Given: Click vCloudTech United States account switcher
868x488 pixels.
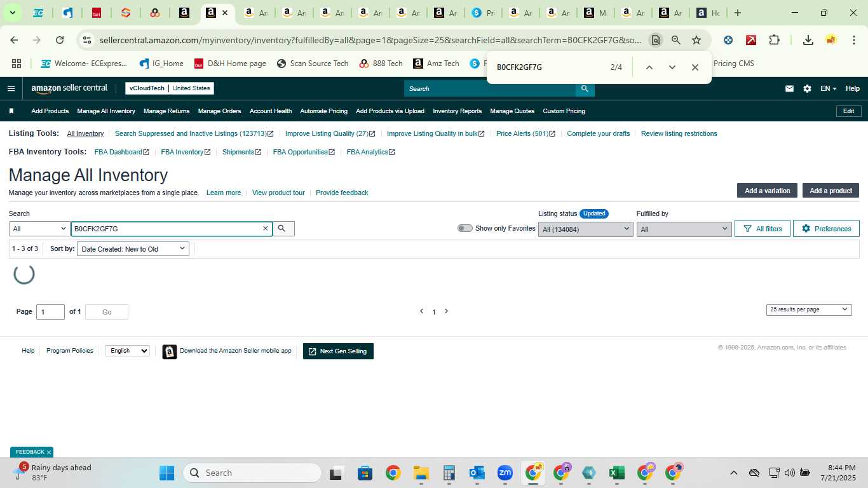Looking at the screenshot, I should [x=170, y=88].
